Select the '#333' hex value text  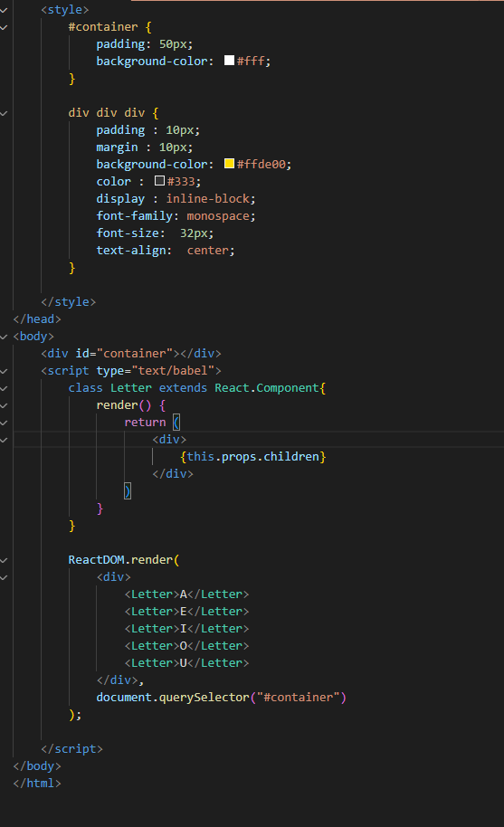point(181,182)
